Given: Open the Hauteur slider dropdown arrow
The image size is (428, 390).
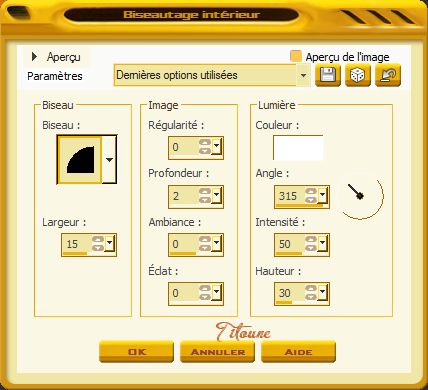Looking at the screenshot, I should pyautogui.click(x=323, y=293).
